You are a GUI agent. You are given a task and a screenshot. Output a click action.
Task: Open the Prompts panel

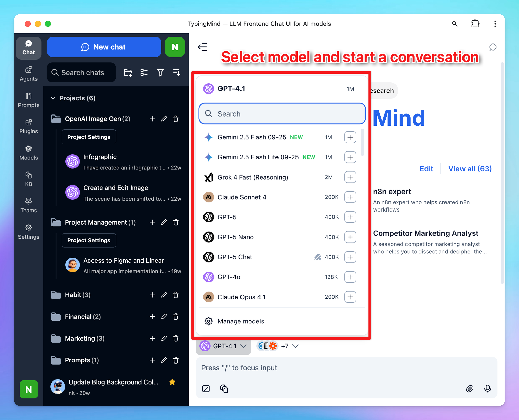click(28, 100)
